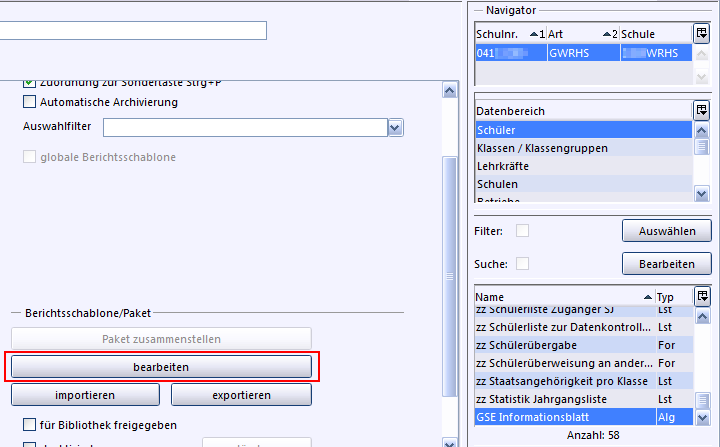The height and width of the screenshot is (447, 720).
Task: Click the report list options icon beside Typ
Action: click(x=702, y=296)
